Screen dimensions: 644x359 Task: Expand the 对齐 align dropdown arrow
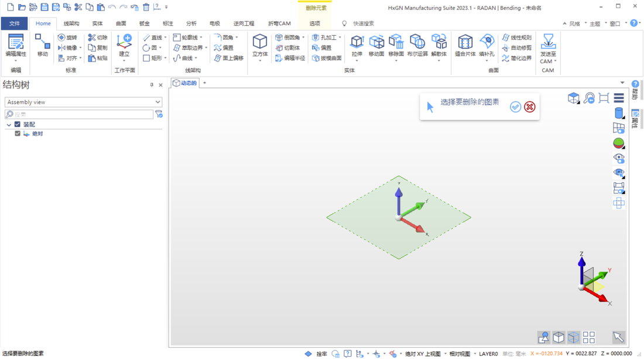pos(81,58)
